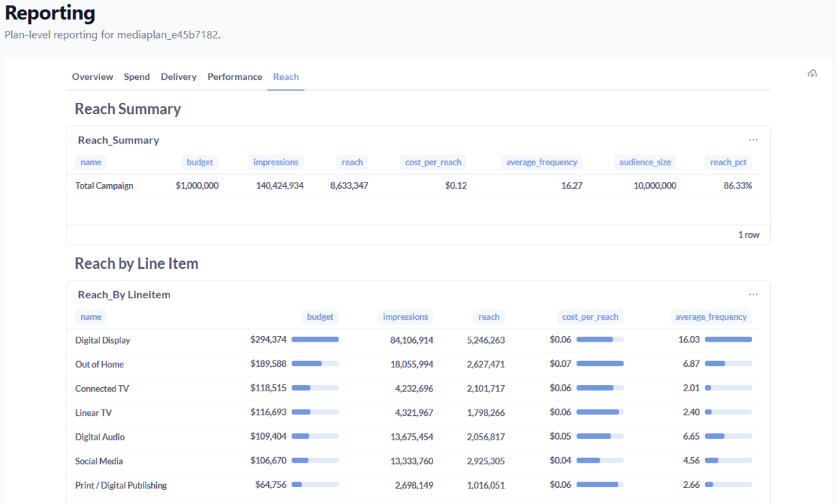This screenshot has width=836, height=504.
Task: Open the Delivery tab
Action: click(179, 77)
